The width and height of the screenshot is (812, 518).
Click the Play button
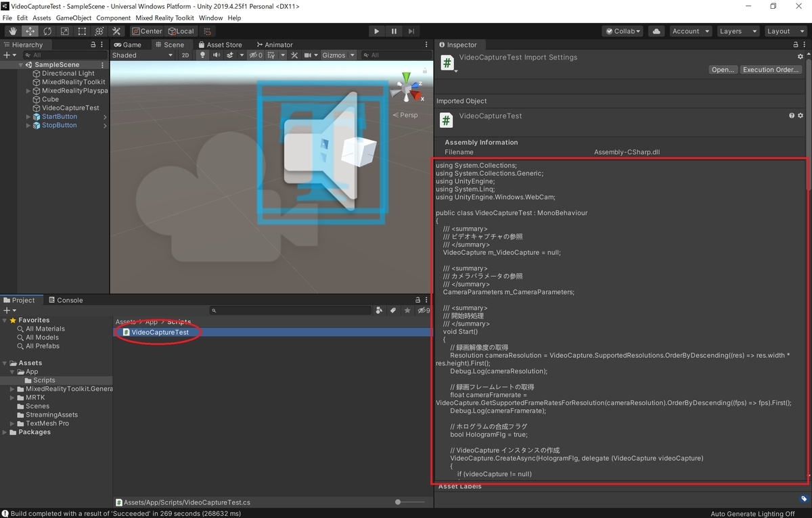tap(377, 31)
